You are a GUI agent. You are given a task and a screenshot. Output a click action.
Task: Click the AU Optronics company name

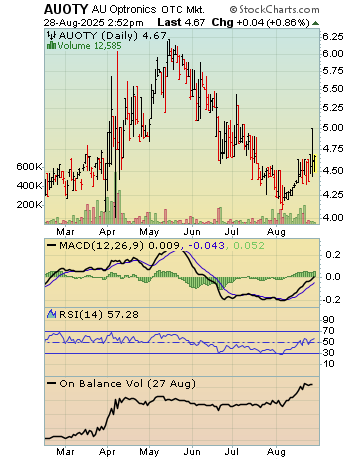pyautogui.click(x=124, y=9)
